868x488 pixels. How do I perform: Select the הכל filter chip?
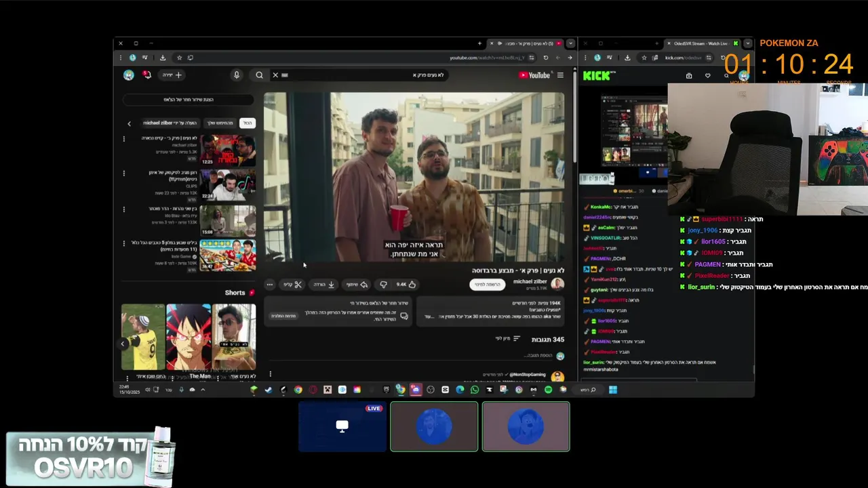point(248,123)
